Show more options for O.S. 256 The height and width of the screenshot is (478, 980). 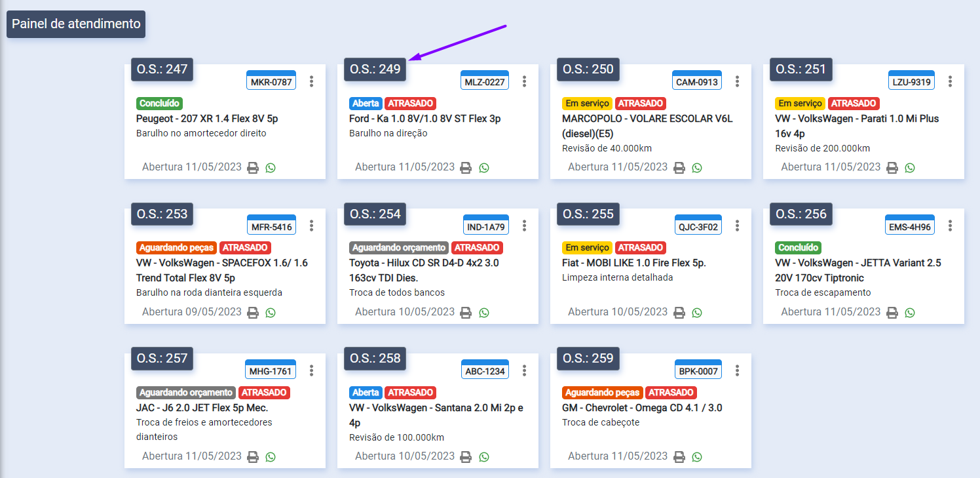click(951, 226)
